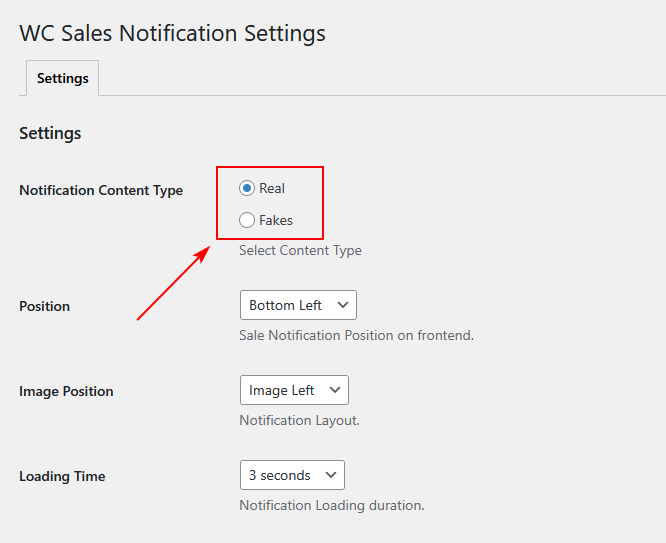Open the Position dropdown
666x543 pixels.
tap(297, 305)
